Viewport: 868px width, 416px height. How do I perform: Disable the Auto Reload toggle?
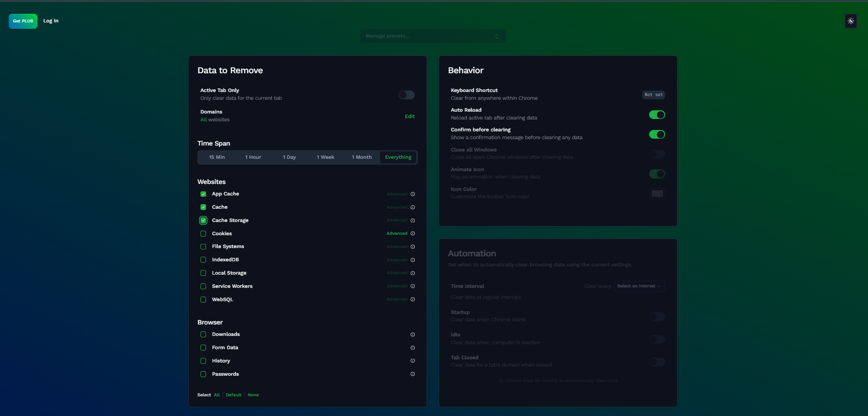(657, 114)
